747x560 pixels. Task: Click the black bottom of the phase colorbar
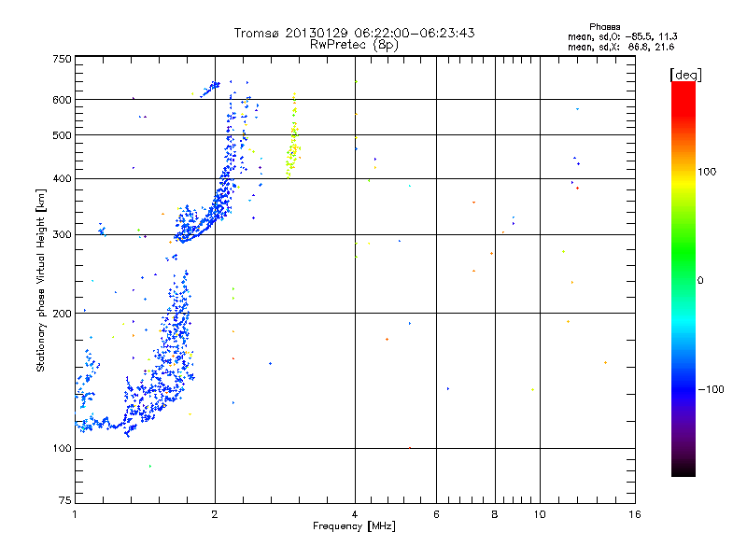pyautogui.click(x=684, y=469)
